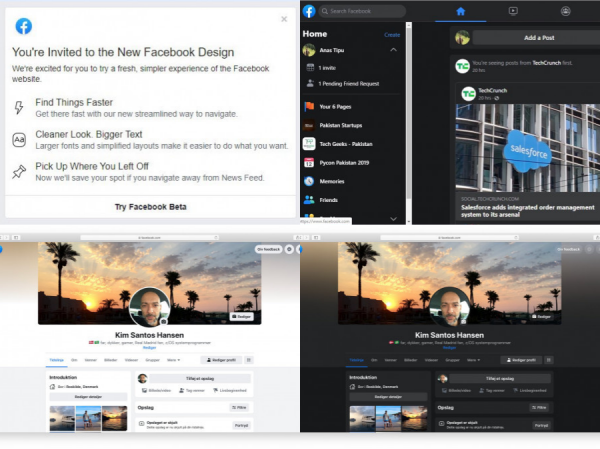This screenshot has height=449, width=600.
Task: Open Your 6 Pages flag shortcut
Action: (x=335, y=107)
